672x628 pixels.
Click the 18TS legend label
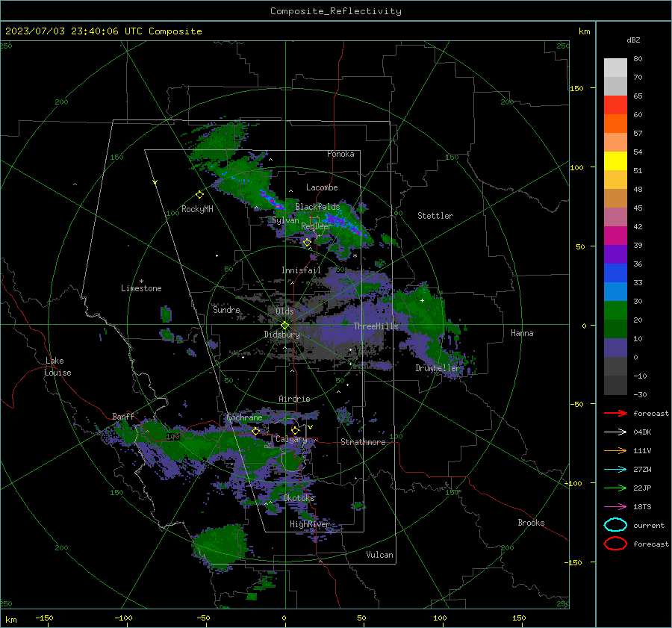[642, 507]
